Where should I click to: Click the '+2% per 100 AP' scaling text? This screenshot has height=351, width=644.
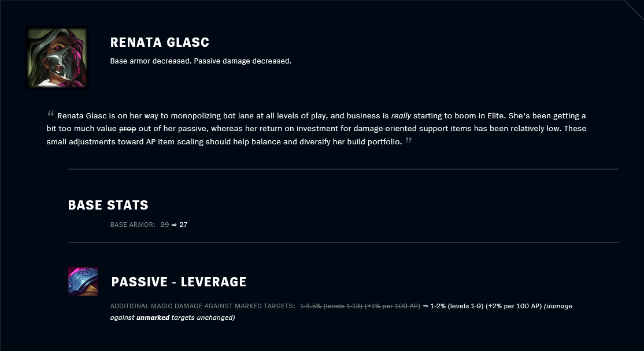514,306
